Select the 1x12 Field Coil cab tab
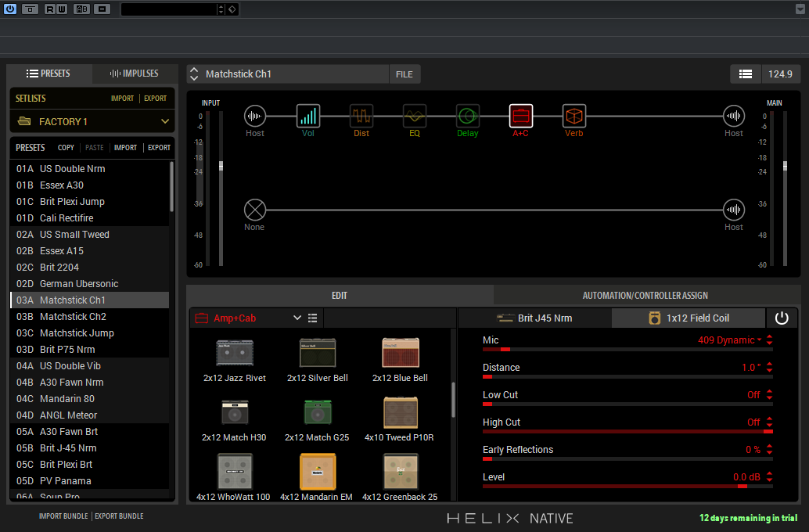Screen dimensions: 809x532 pos(689,318)
